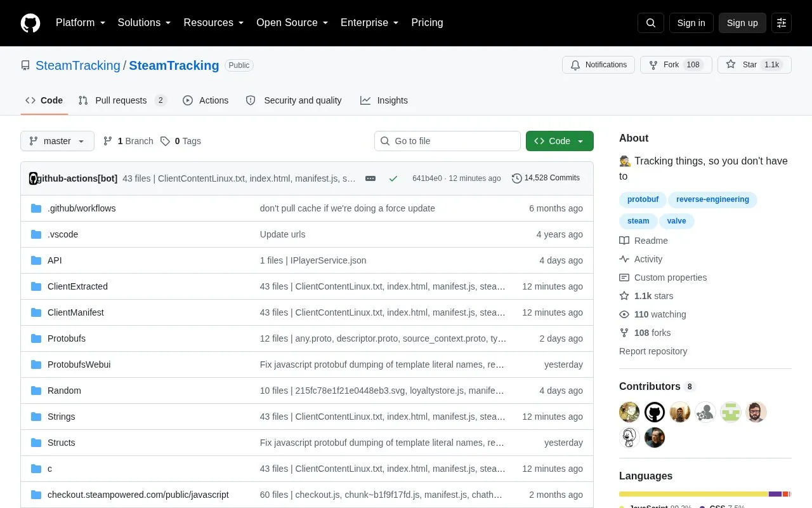Click the Strings folder icon
The image size is (812, 508).
coord(36,417)
